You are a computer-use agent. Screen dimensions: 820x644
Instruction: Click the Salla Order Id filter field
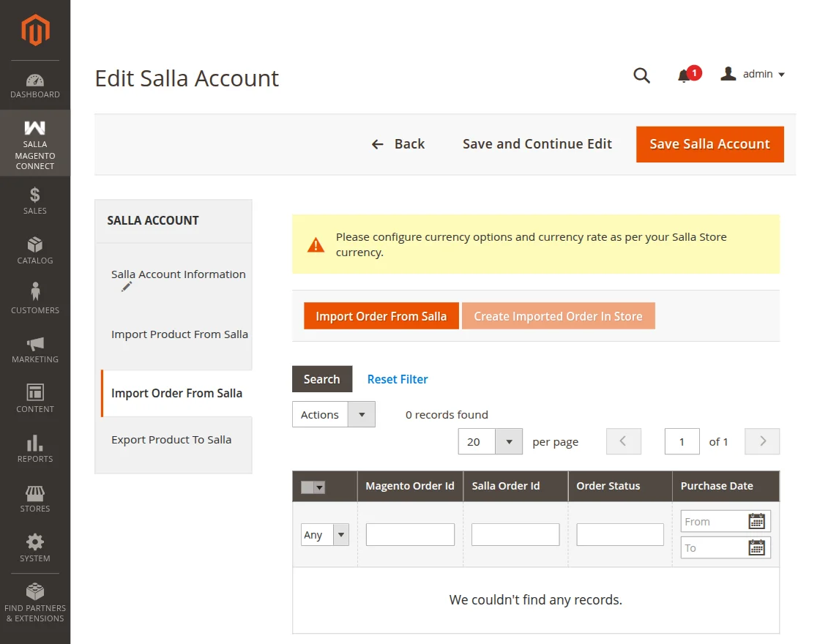tap(515, 535)
